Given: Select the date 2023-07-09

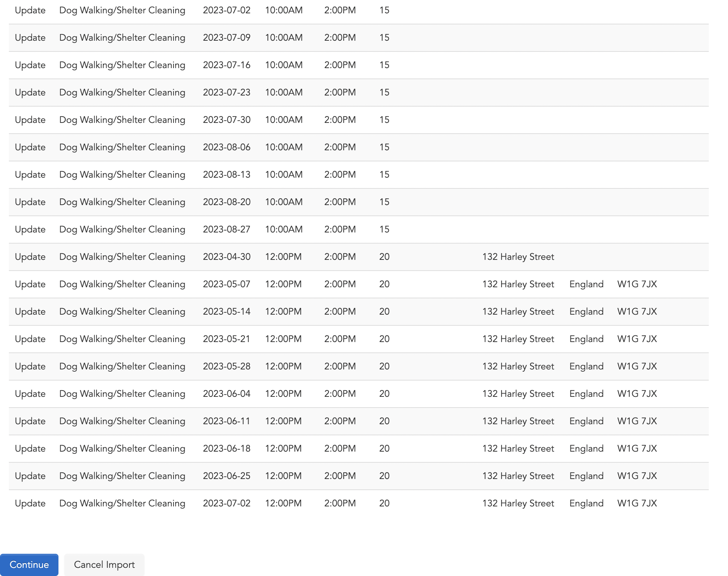Looking at the screenshot, I should point(227,38).
